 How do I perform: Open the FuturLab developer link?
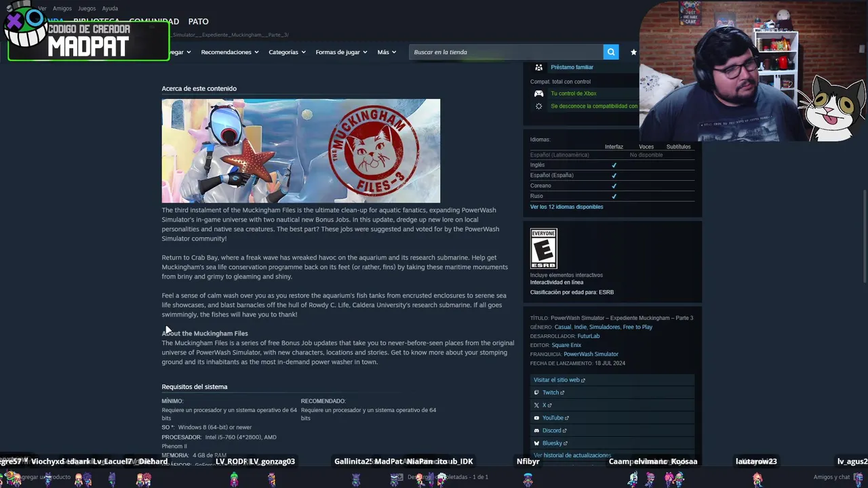coord(588,336)
